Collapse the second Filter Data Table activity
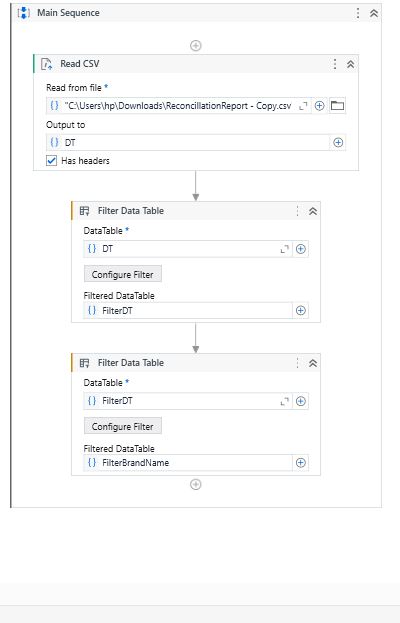This screenshot has height=623, width=400. click(x=313, y=363)
